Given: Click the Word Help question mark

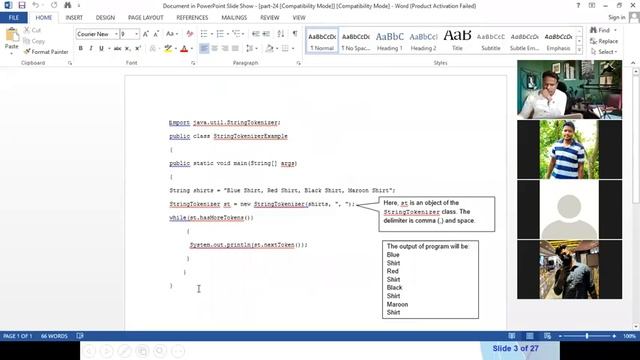Looking at the screenshot, I should [578, 5].
